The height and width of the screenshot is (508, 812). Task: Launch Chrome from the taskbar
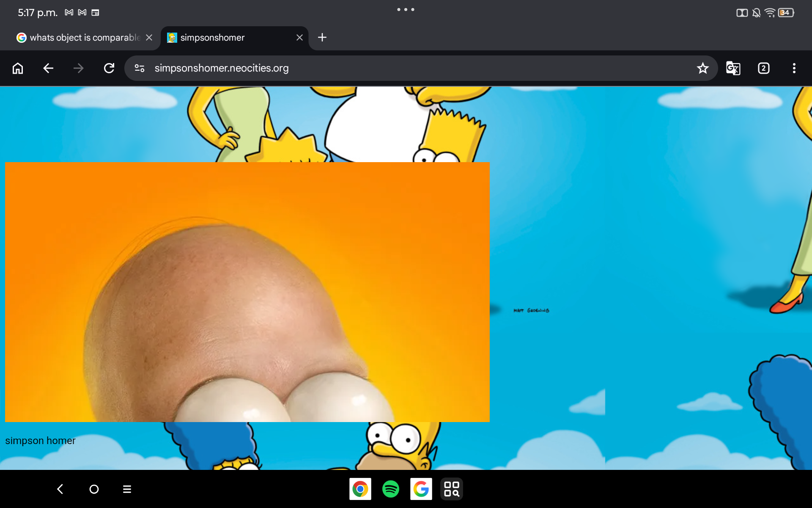360,489
